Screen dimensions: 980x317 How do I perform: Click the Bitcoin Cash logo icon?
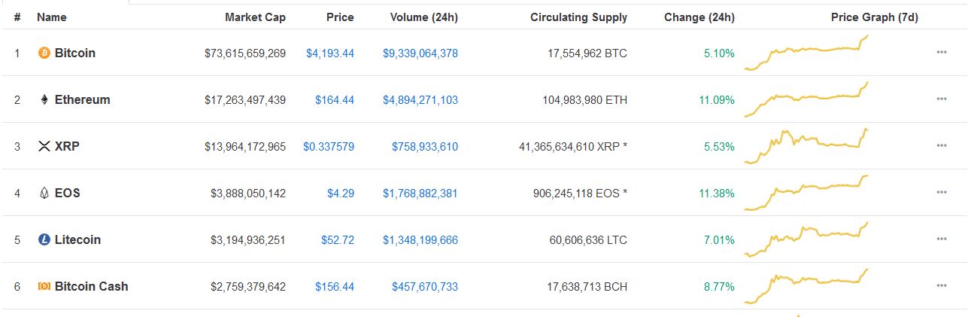pyautogui.click(x=44, y=287)
